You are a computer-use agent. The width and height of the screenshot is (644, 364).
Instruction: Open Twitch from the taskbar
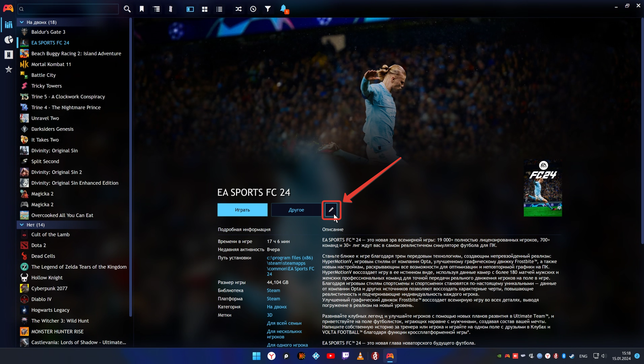click(x=345, y=356)
